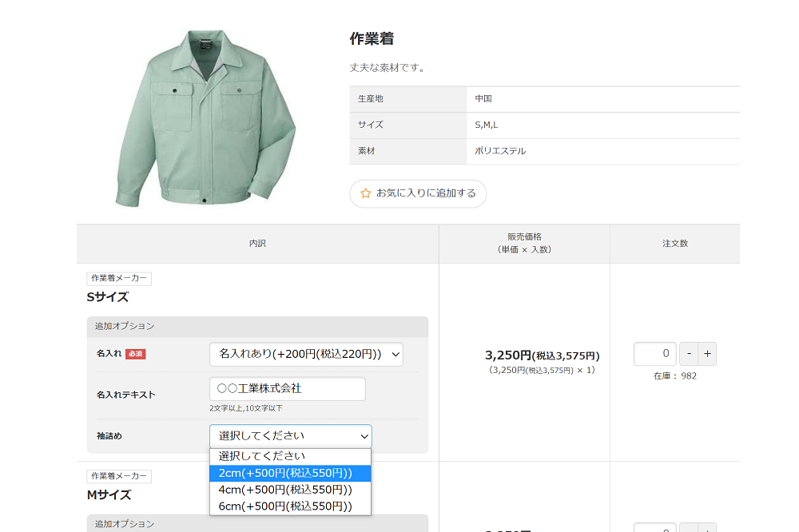Decrease Sサイズ order quantity with minus

(689, 354)
